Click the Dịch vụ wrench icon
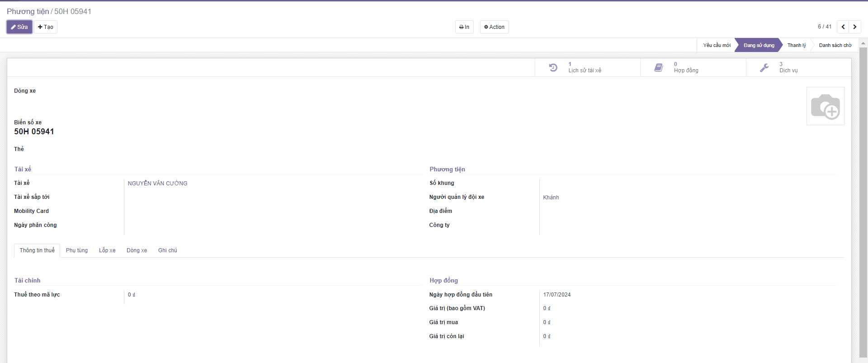This screenshot has width=868, height=363. pos(764,68)
